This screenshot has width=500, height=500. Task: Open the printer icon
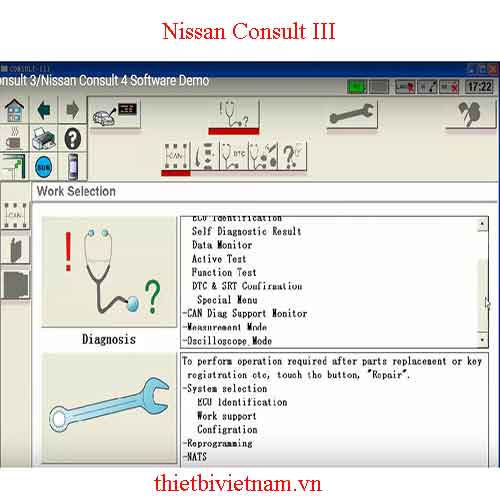43,138
